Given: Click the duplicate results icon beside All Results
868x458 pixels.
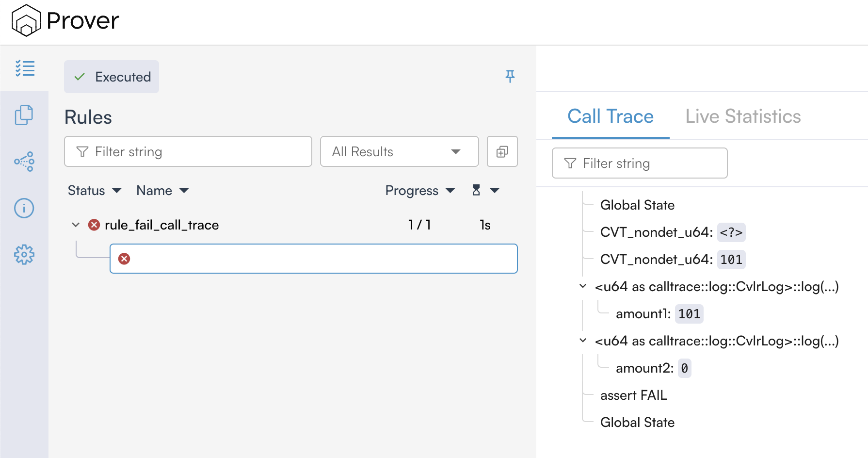Looking at the screenshot, I should (x=502, y=151).
